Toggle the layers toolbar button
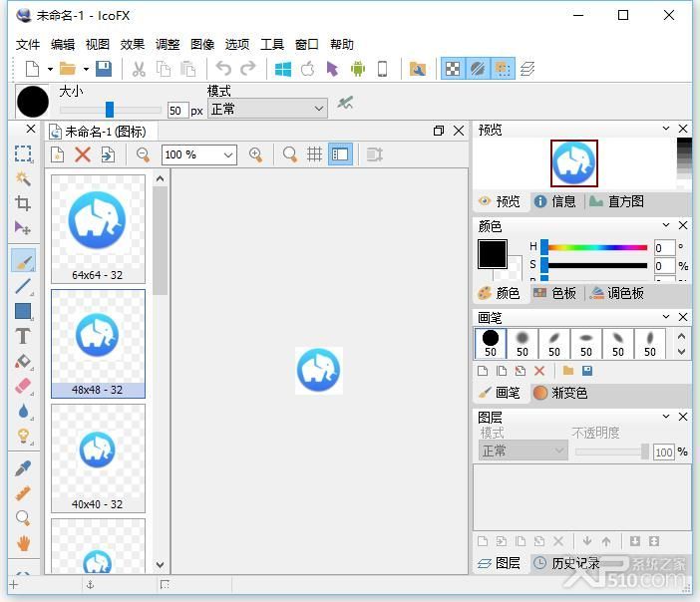Screen dimensions: 700x602 coord(527,69)
